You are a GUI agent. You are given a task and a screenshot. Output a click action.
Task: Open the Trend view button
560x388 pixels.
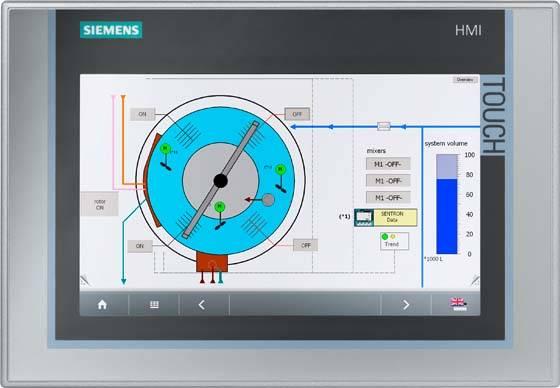394,241
